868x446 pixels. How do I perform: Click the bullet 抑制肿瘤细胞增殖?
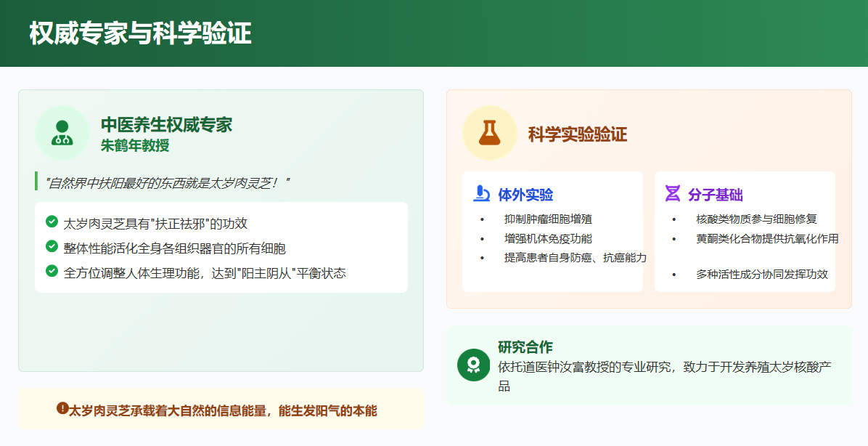548,219
